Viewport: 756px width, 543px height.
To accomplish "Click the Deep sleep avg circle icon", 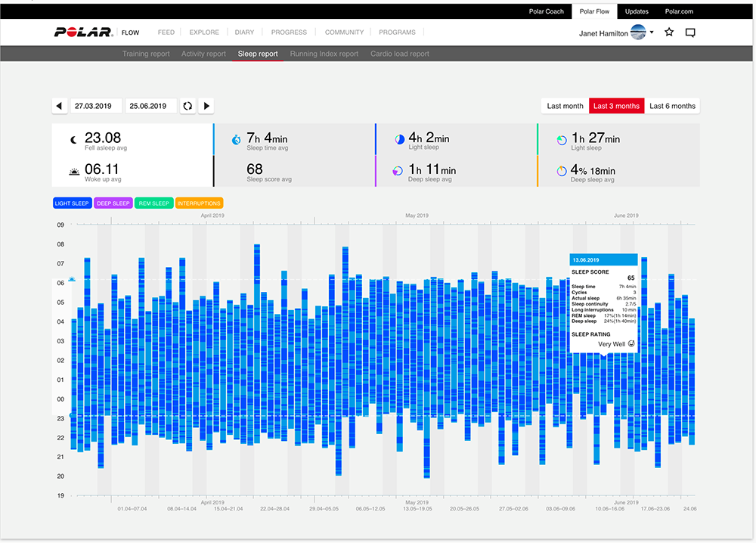I will pyautogui.click(x=397, y=171).
